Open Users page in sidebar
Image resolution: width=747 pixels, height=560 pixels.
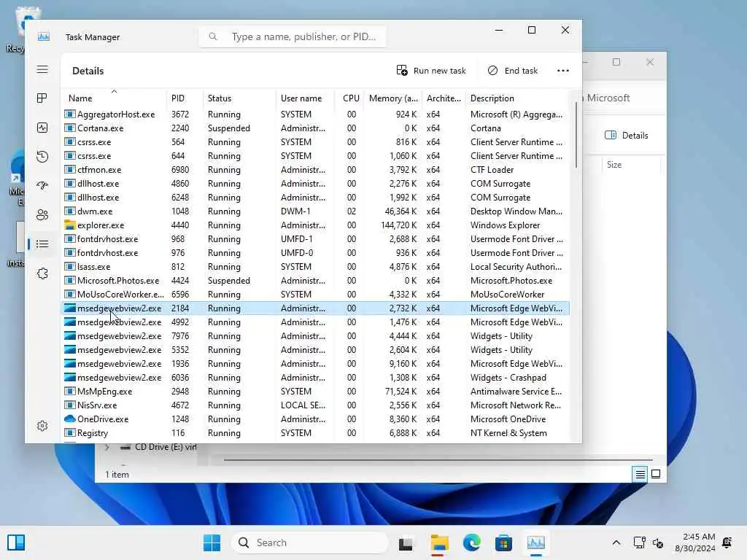pyautogui.click(x=42, y=215)
